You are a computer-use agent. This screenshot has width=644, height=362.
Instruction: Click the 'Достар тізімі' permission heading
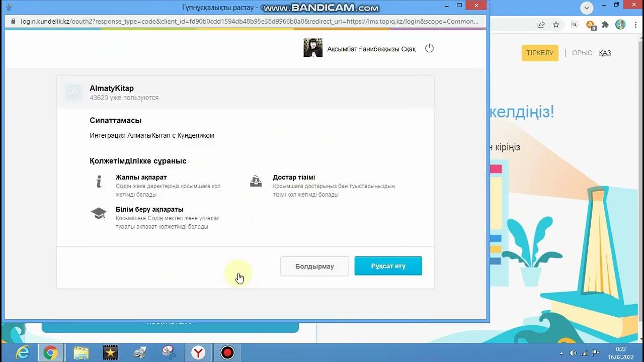294,177
